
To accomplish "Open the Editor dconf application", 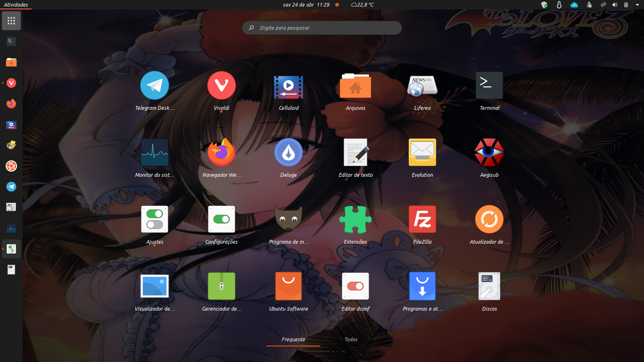I will [x=355, y=287].
